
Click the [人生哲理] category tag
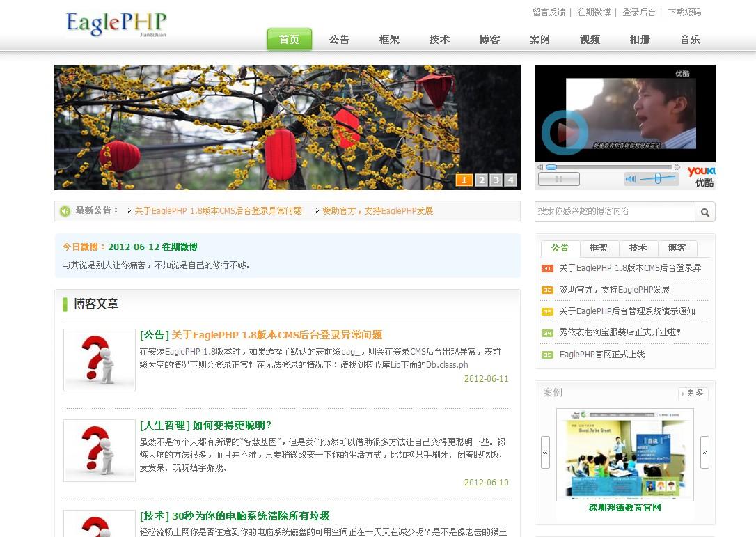point(165,426)
